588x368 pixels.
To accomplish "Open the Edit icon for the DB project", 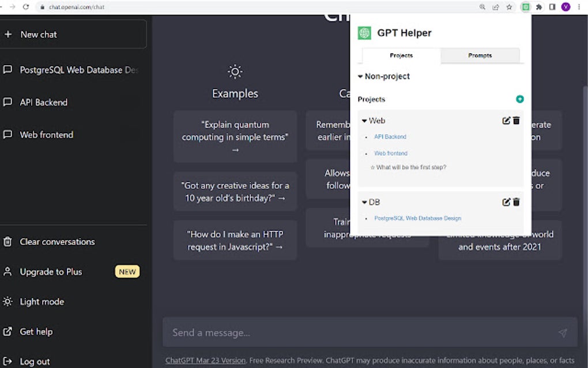I will tap(506, 202).
